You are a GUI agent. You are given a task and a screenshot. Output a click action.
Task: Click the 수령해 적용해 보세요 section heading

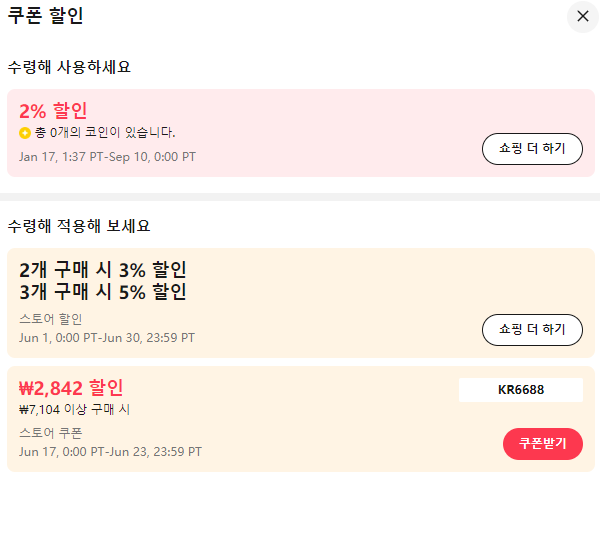79,226
